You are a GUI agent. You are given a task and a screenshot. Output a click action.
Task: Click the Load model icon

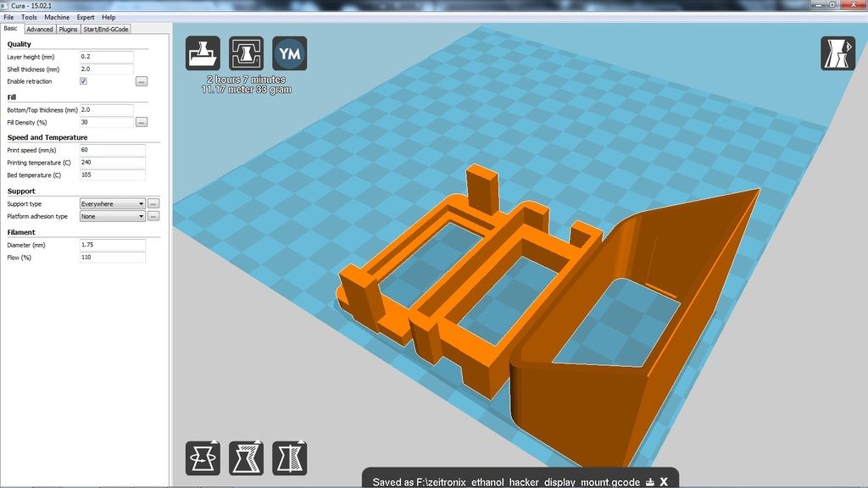click(x=203, y=53)
